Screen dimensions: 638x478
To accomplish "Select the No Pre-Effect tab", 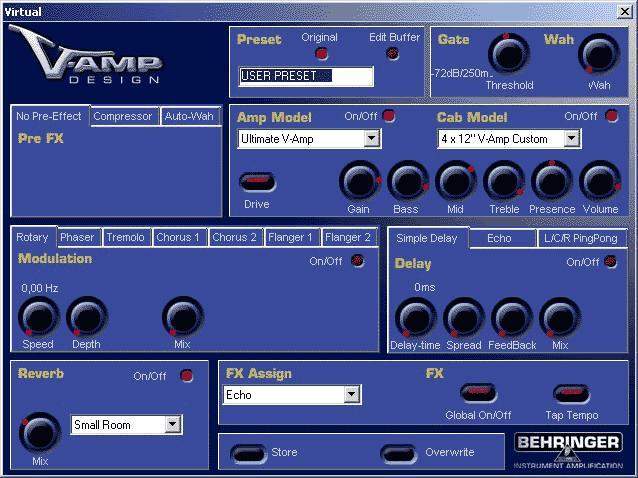I will pyautogui.click(x=49, y=116).
